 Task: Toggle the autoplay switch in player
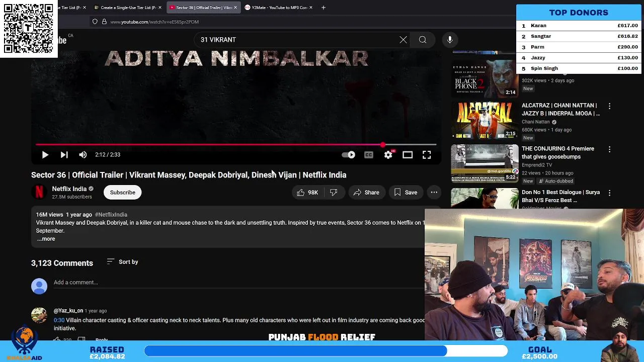click(x=348, y=155)
